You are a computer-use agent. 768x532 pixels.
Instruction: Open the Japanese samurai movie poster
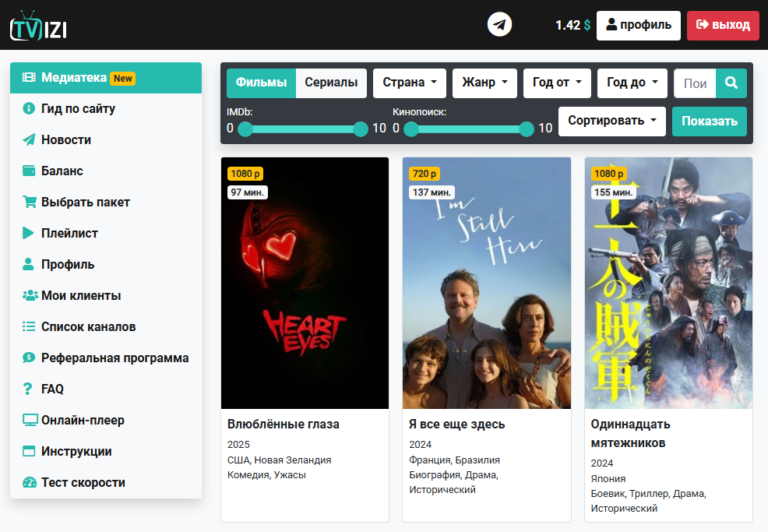pos(668,284)
